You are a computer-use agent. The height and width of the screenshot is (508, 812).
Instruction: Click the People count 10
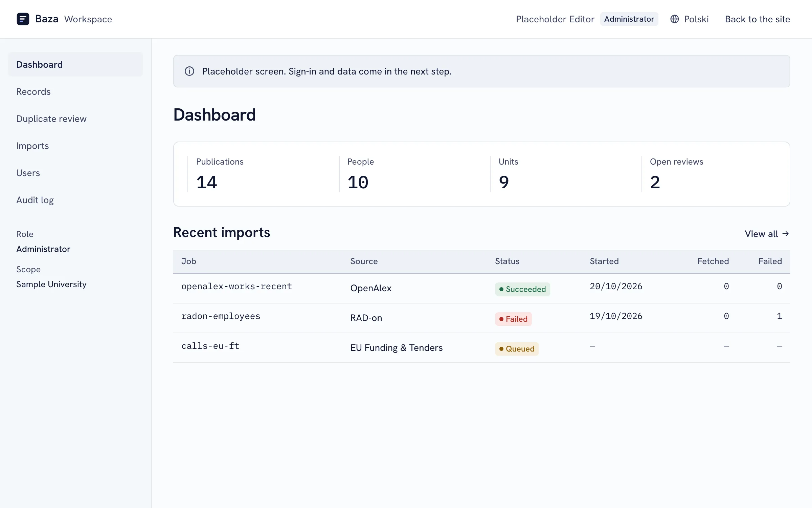358,182
